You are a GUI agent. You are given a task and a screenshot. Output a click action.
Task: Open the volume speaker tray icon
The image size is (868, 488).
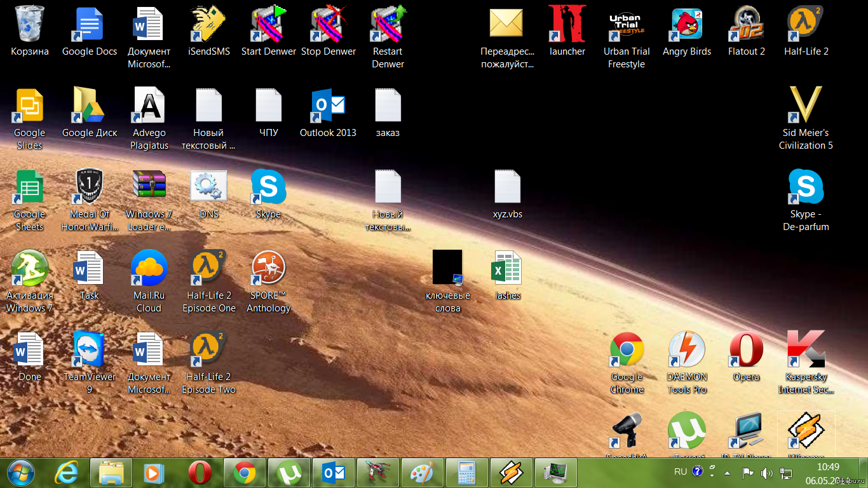pyautogui.click(x=767, y=472)
